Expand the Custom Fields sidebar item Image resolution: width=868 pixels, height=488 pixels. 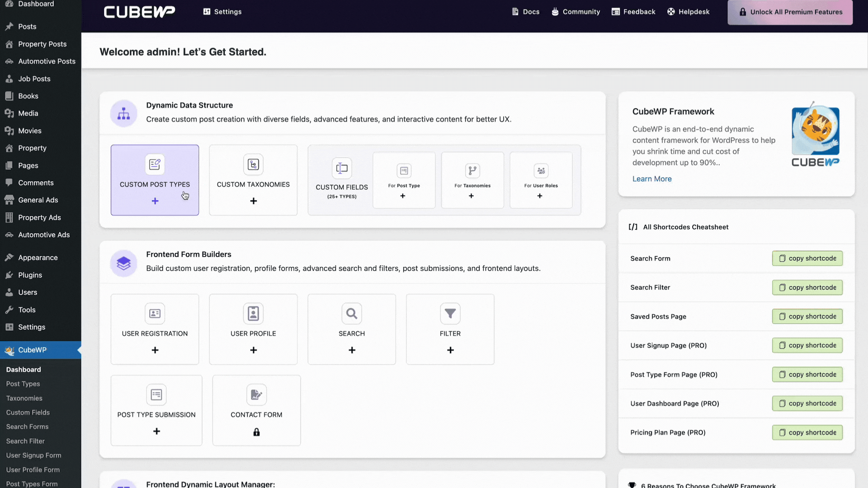28,412
